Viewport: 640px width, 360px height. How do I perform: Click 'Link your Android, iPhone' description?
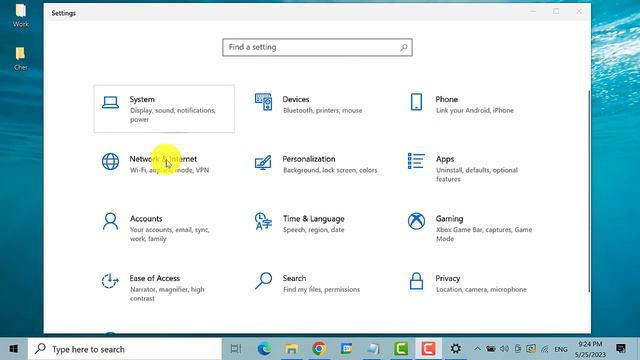[x=475, y=111]
